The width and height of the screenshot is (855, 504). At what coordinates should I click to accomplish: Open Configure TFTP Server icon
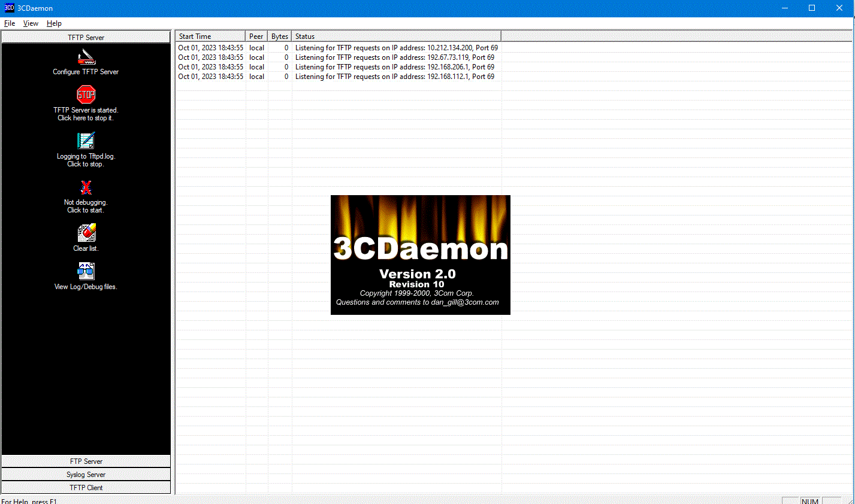[86, 57]
